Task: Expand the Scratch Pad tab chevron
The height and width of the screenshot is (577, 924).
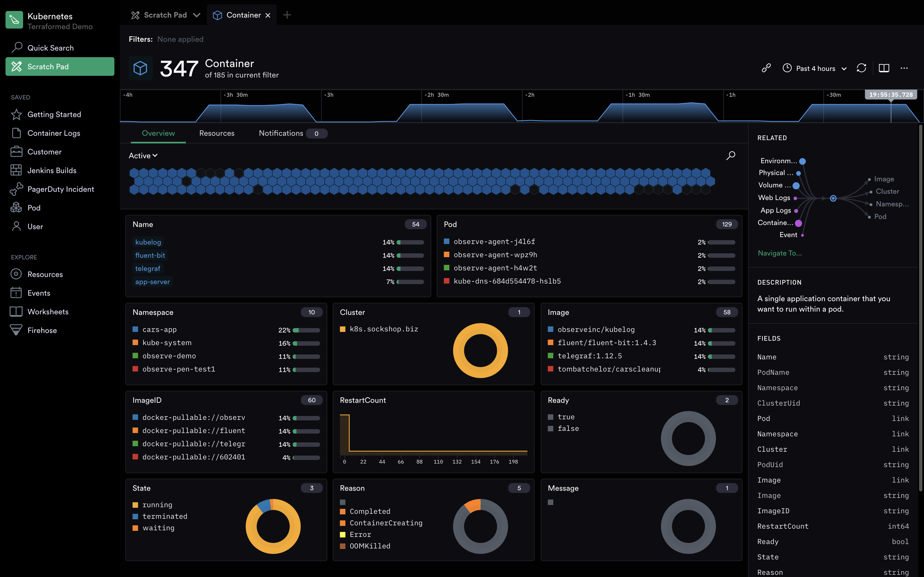Action: pyautogui.click(x=197, y=15)
